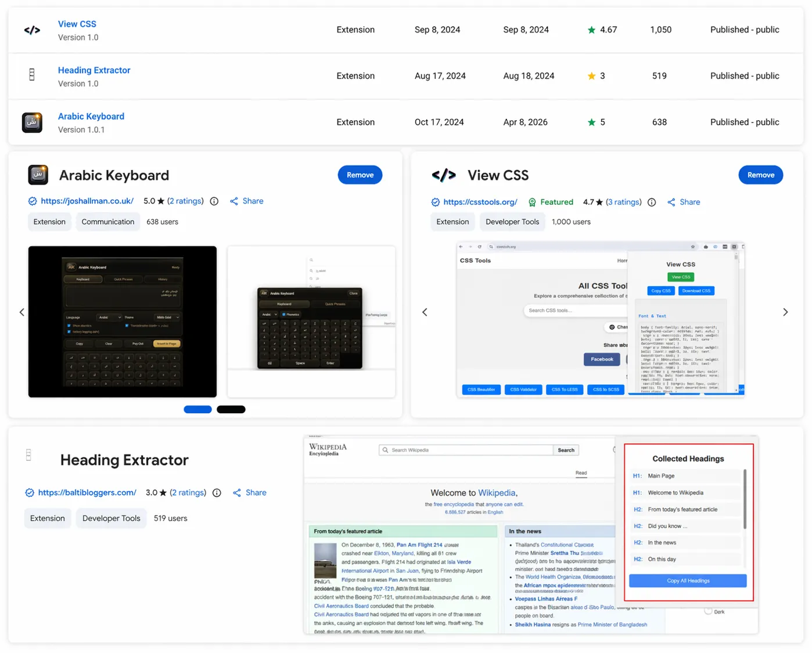Select the black carousel indicator under Arabic Keyboard

pyautogui.click(x=231, y=410)
